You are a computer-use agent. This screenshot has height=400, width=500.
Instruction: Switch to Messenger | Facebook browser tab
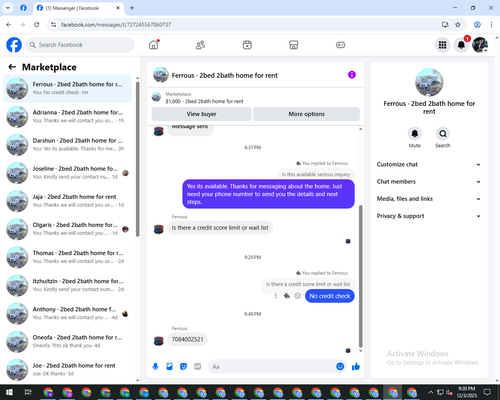(x=79, y=8)
